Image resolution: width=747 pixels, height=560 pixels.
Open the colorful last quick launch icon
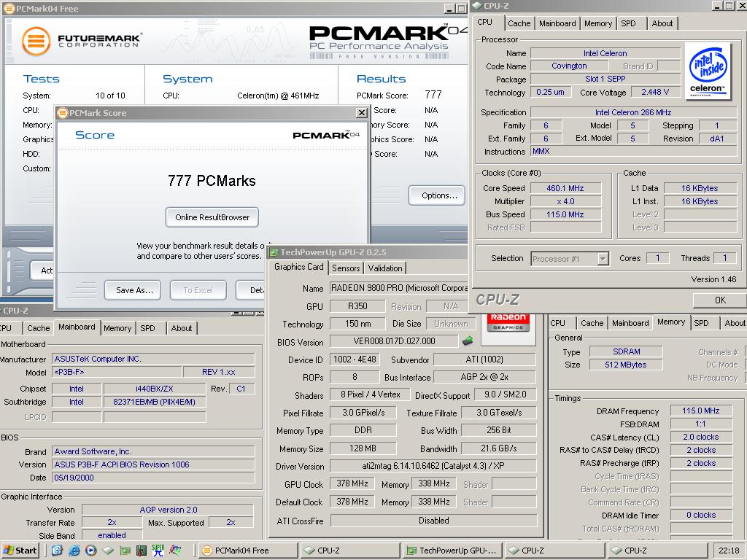pyautogui.click(x=175, y=551)
